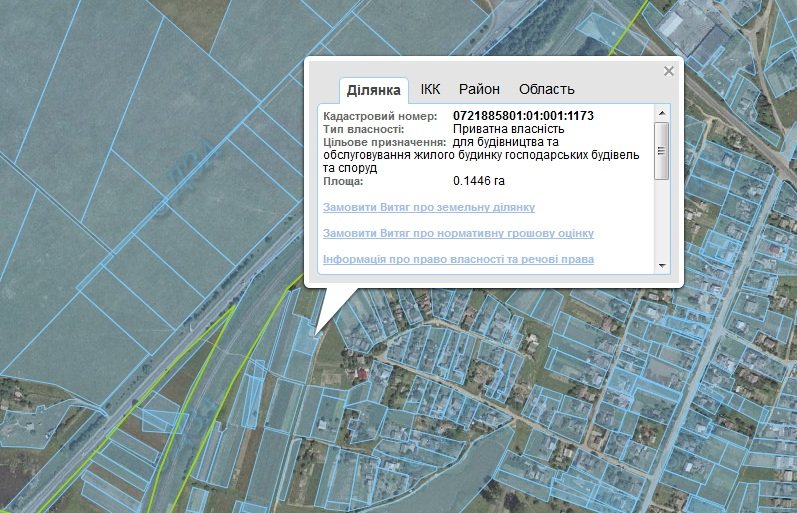Follow Інформація про право власності link

click(x=458, y=259)
